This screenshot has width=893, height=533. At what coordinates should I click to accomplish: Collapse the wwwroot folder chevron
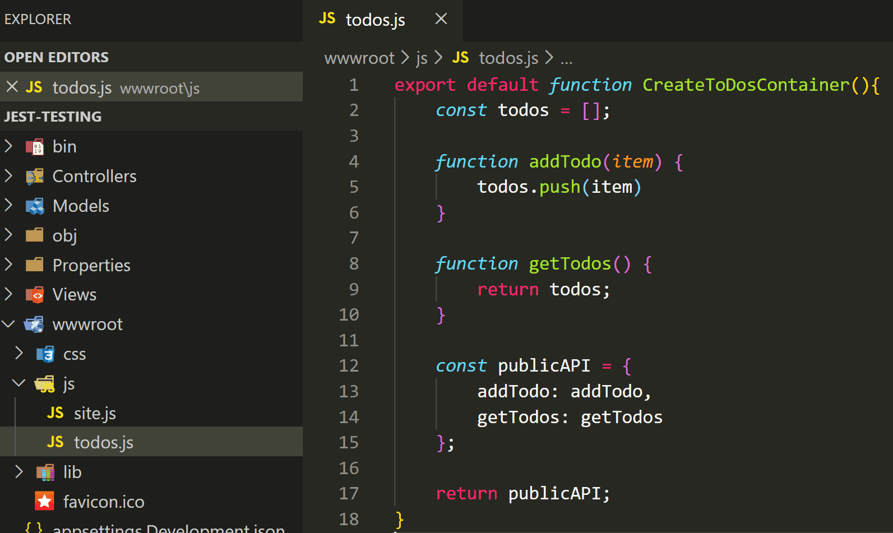[x=9, y=324]
